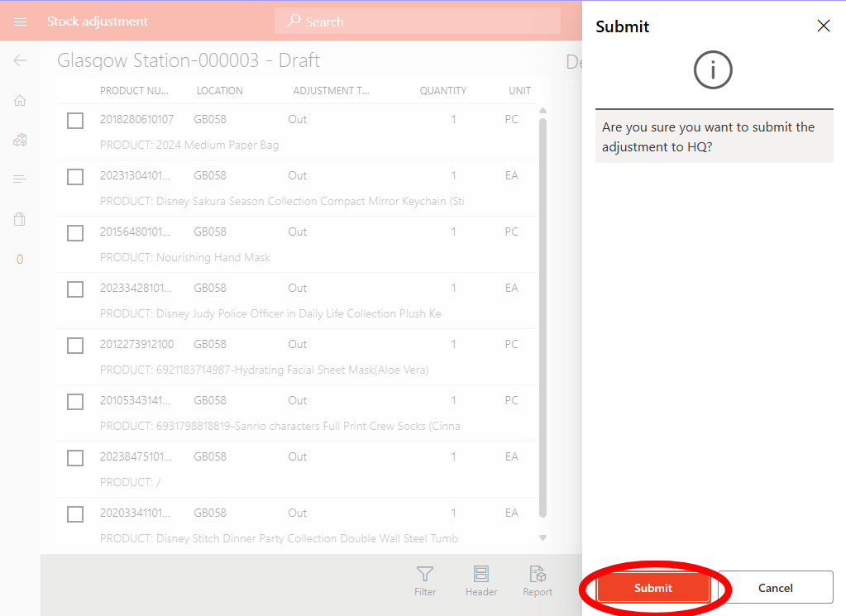Click the QUANTITY column header

tap(442, 91)
